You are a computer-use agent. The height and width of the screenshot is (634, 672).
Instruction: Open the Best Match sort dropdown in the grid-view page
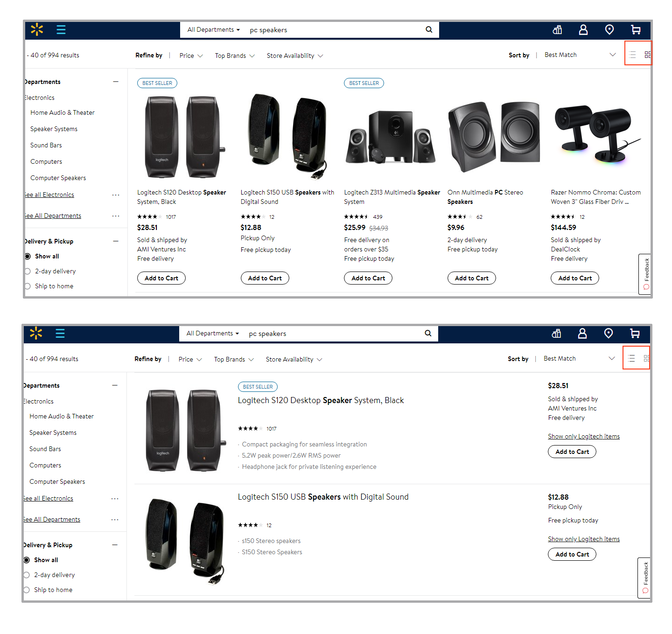[580, 55]
